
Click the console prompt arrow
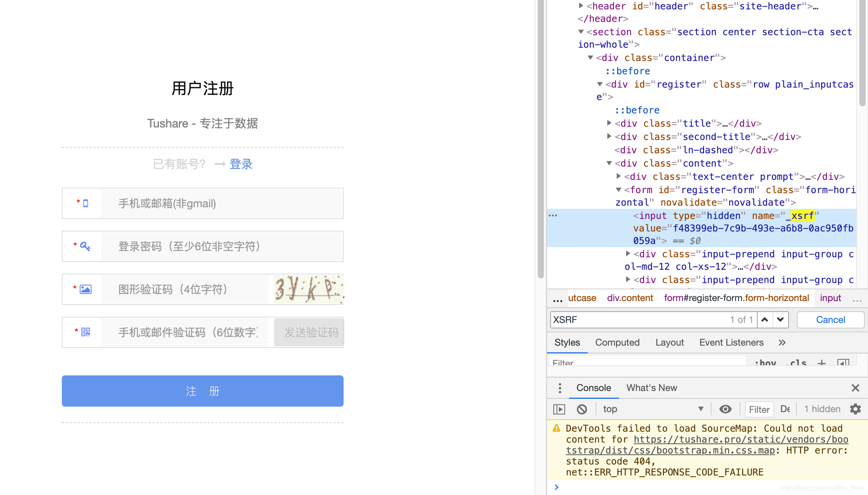tap(556, 487)
